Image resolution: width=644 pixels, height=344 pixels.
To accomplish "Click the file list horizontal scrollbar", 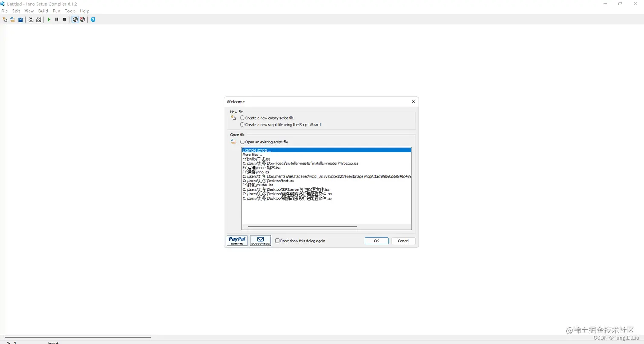I will [x=302, y=227].
